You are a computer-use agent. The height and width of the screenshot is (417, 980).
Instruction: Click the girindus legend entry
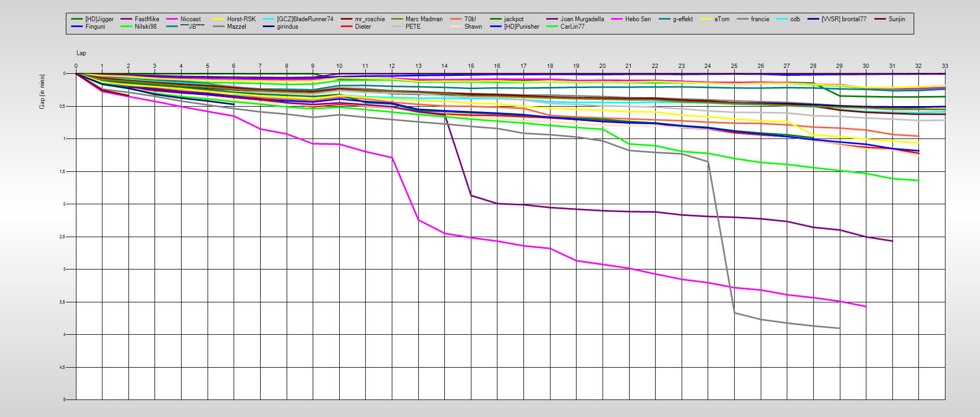[287, 27]
